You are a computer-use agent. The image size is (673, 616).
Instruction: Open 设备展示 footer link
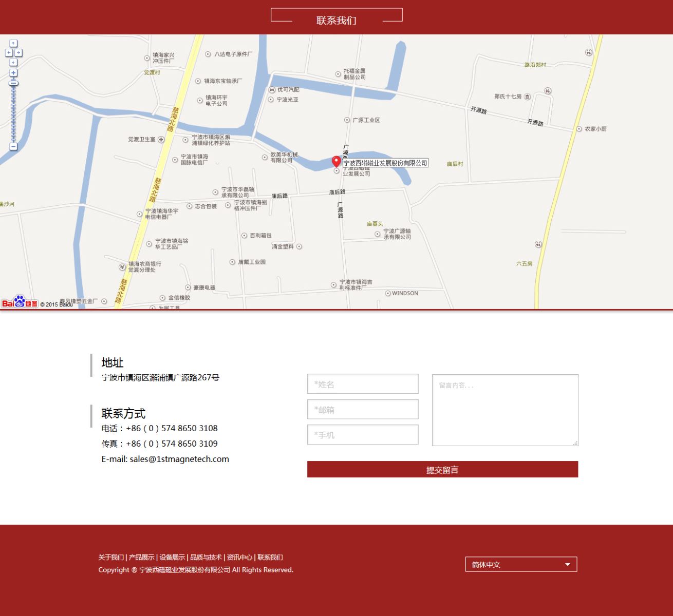pos(172,557)
